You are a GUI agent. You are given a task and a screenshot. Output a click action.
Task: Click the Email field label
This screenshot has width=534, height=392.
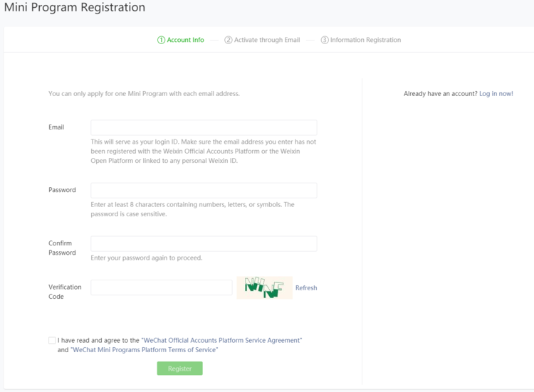click(x=56, y=127)
